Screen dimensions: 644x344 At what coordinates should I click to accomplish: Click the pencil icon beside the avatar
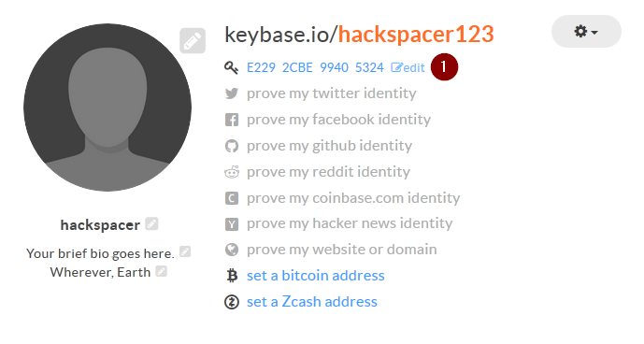[x=193, y=41]
